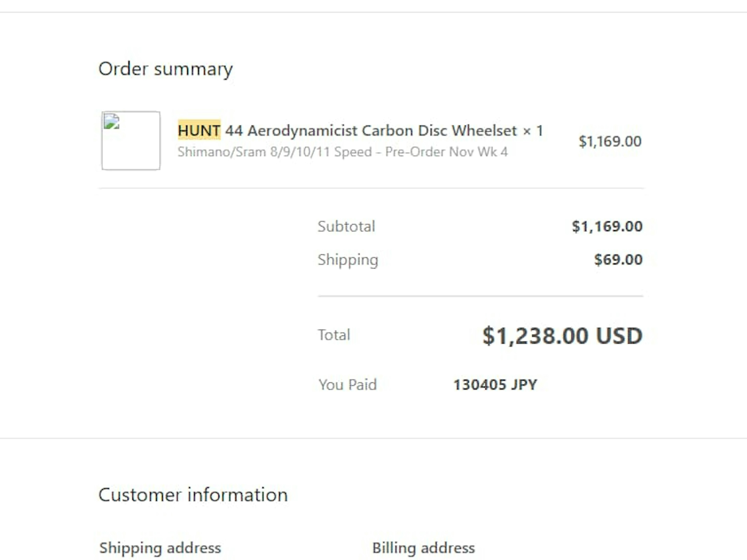Click the item price $1,169.00 beside product
The width and height of the screenshot is (747, 560).
(x=610, y=141)
